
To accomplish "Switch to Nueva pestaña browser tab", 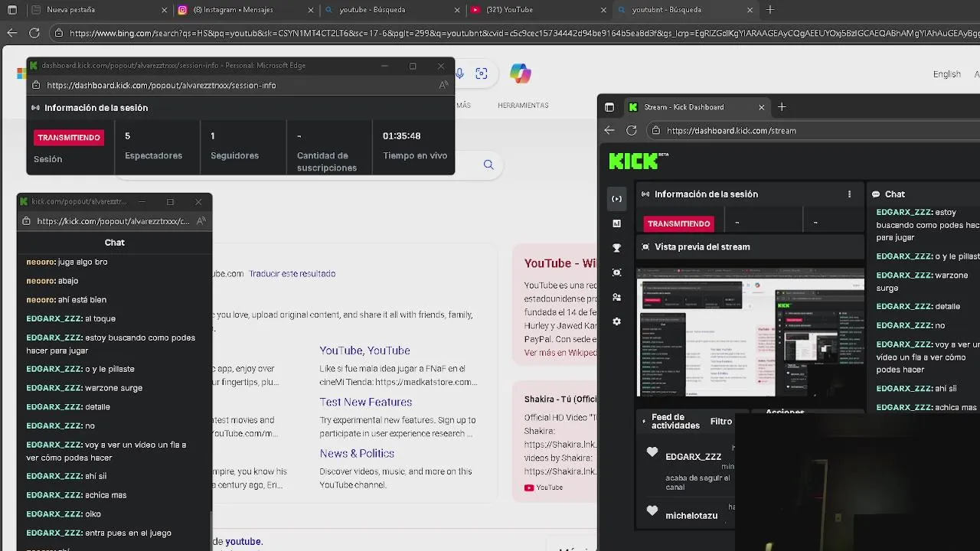I will (100, 10).
